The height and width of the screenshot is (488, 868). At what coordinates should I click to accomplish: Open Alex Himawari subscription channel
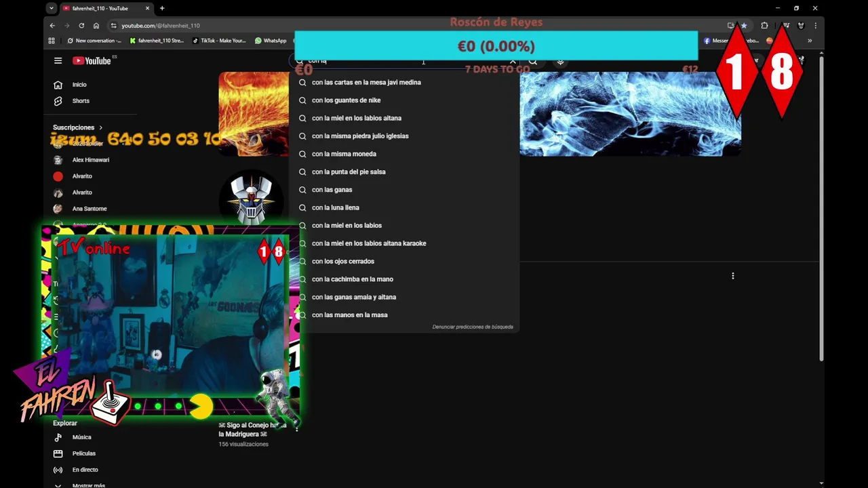pos(91,160)
